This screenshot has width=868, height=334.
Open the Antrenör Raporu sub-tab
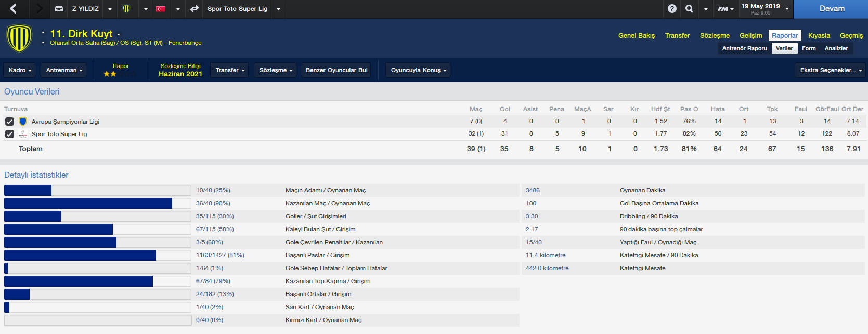click(x=744, y=48)
